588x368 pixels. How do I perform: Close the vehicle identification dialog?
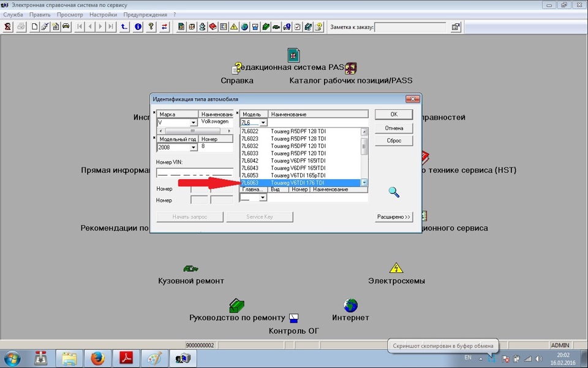[x=412, y=99]
